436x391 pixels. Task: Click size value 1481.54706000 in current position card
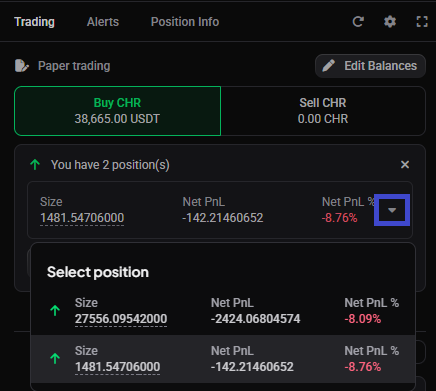tap(82, 218)
